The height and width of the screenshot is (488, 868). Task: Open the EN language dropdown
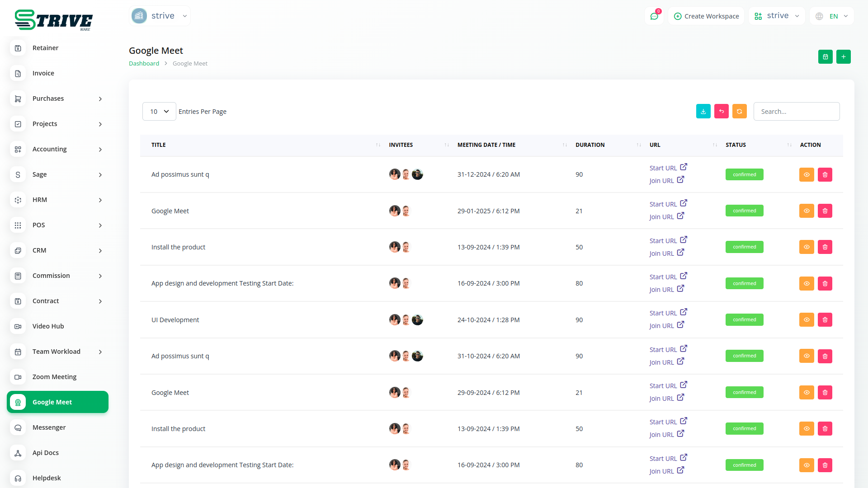(832, 16)
